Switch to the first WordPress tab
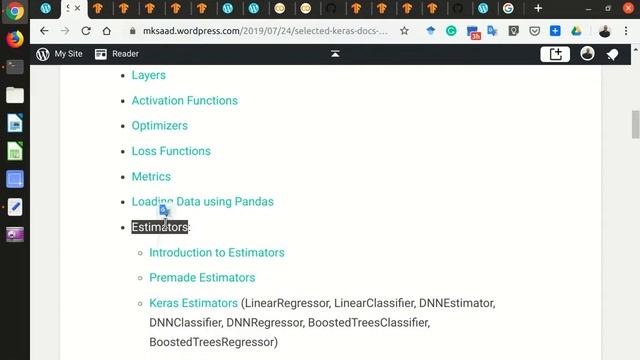Image resolution: width=640 pixels, height=360 pixels. pyautogui.click(x=46, y=8)
